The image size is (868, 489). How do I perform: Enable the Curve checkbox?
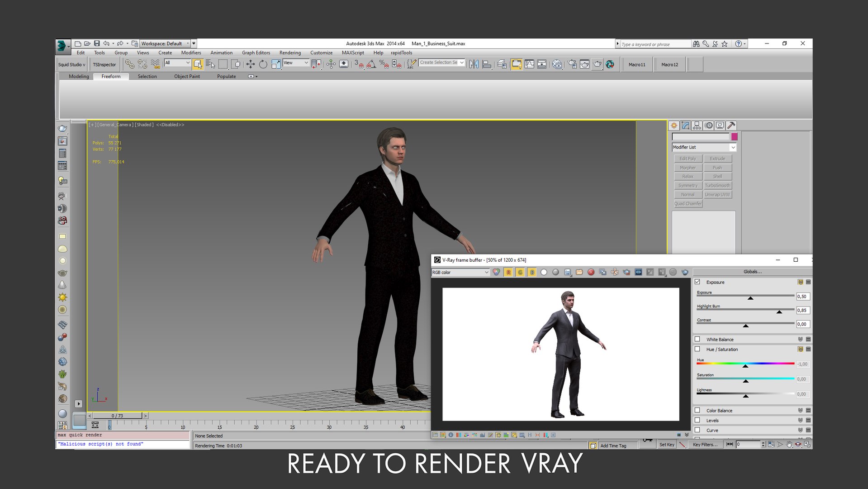[697, 430]
